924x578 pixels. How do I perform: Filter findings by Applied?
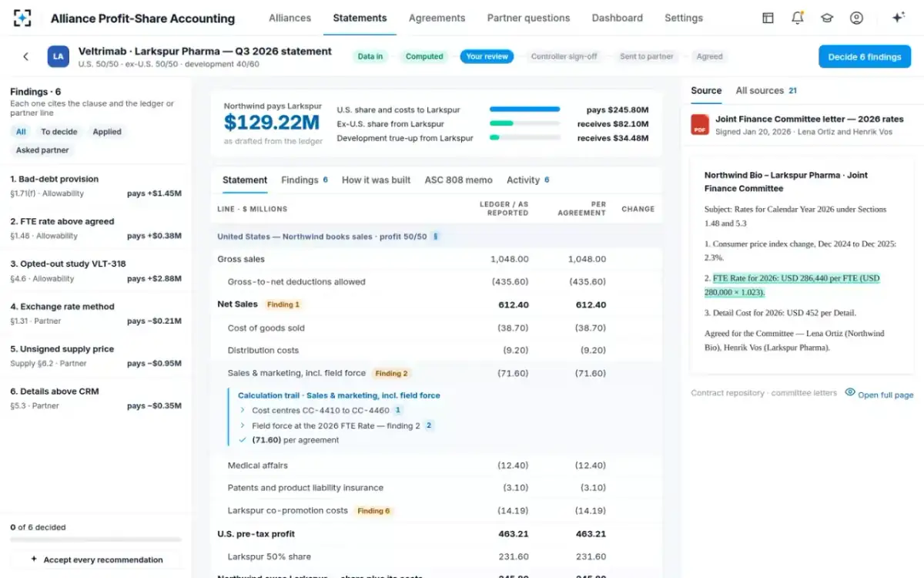pos(107,132)
